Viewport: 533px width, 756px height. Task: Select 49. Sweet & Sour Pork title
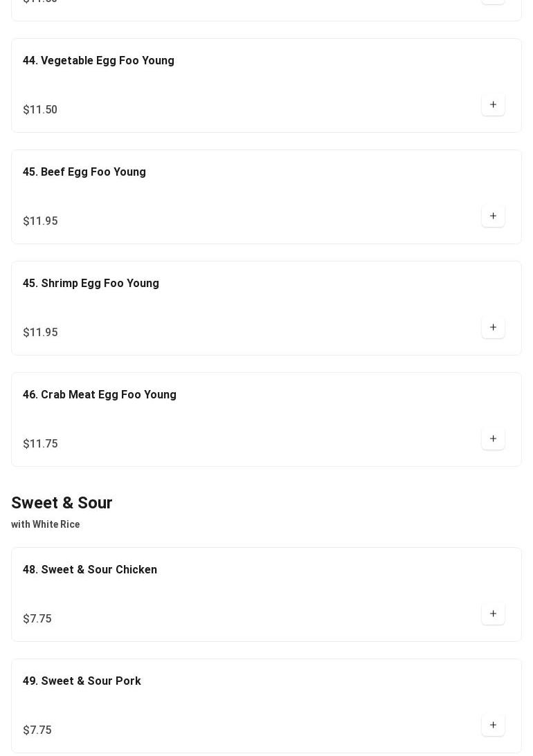82,681
